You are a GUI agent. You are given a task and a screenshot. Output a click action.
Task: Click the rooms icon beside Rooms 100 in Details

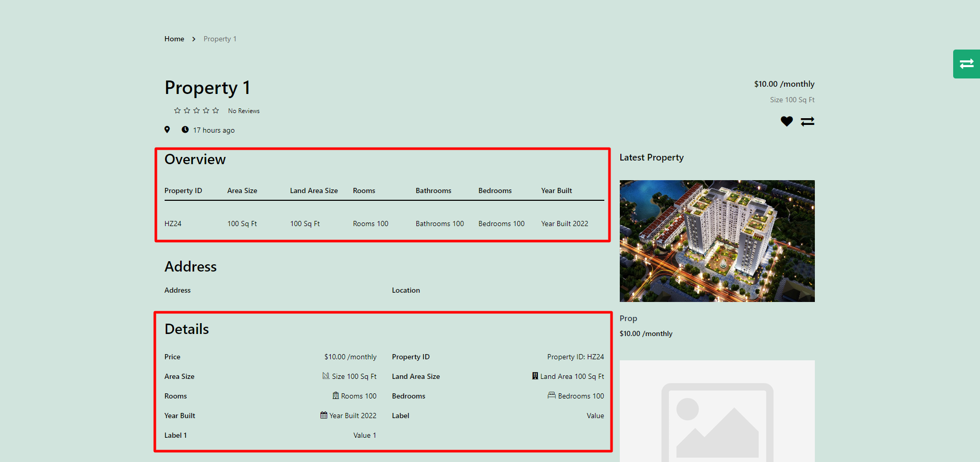click(336, 395)
